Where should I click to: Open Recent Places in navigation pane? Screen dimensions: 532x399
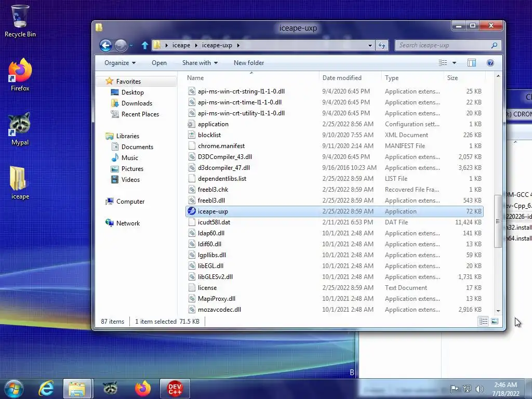click(140, 114)
